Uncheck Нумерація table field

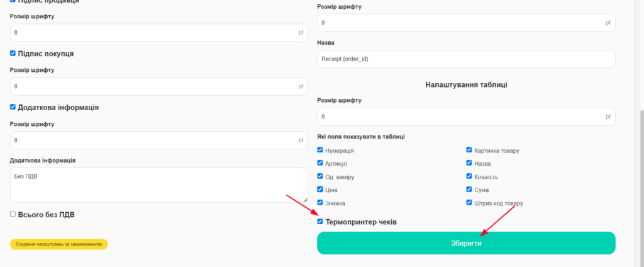click(x=320, y=150)
